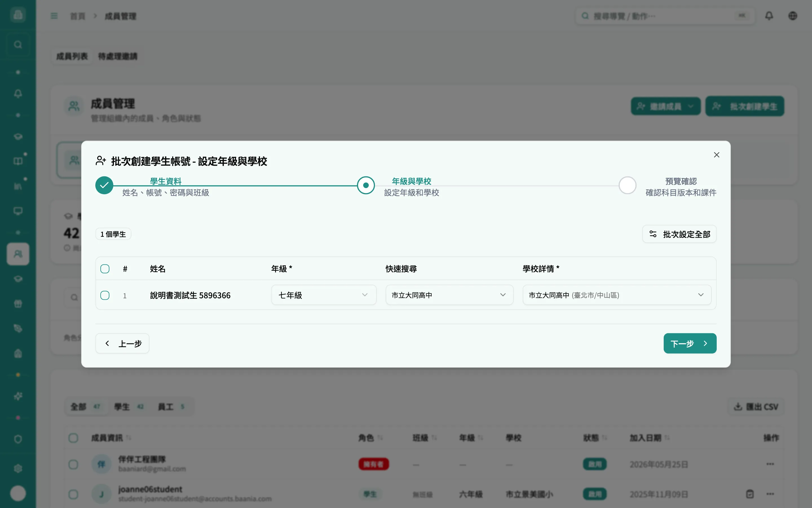Select the completed 學生資料 step circle
Viewport: 812px width, 508px height.
point(104,185)
